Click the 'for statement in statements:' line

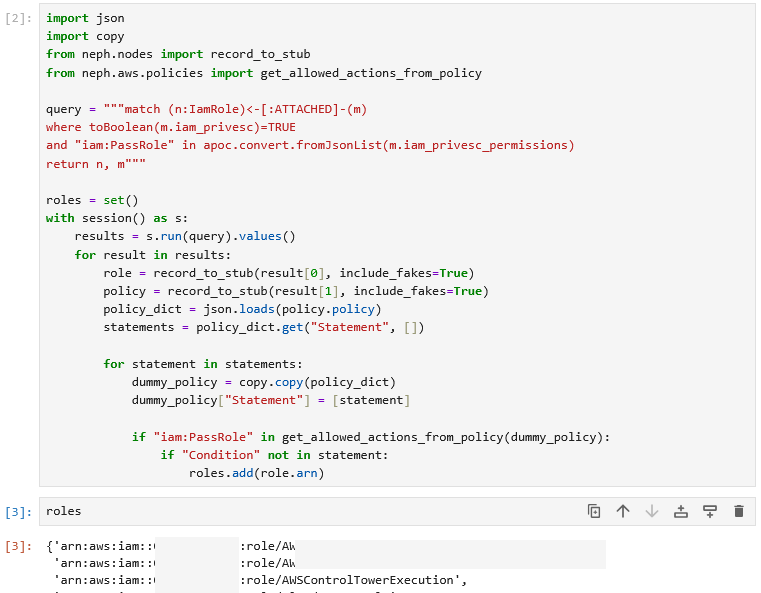coord(203,364)
